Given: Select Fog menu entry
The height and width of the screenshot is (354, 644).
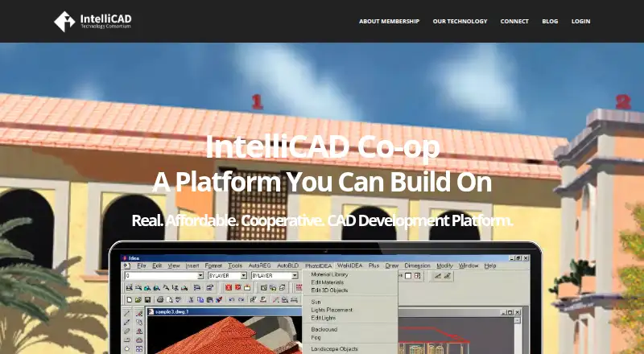Looking at the screenshot, I should click(x=316, y=337).
